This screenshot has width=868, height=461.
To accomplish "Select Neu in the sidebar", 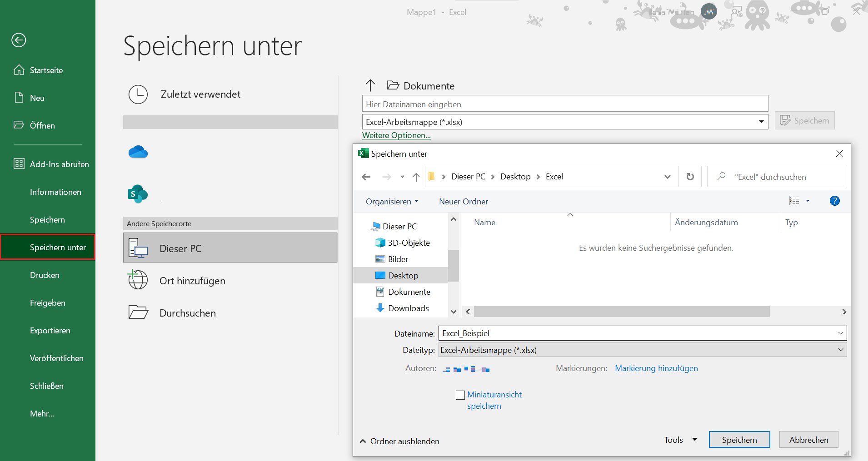I will point(30,98).
